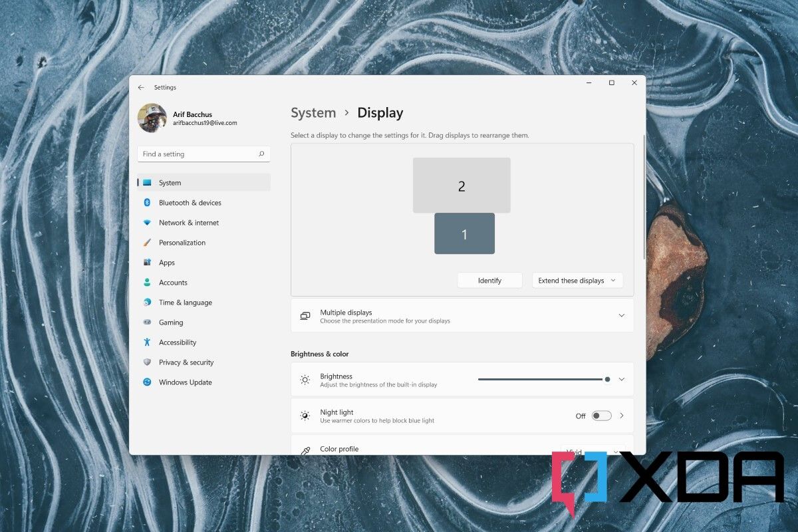
Task: Click the back arrow in Settings
Action: point(140,87)
